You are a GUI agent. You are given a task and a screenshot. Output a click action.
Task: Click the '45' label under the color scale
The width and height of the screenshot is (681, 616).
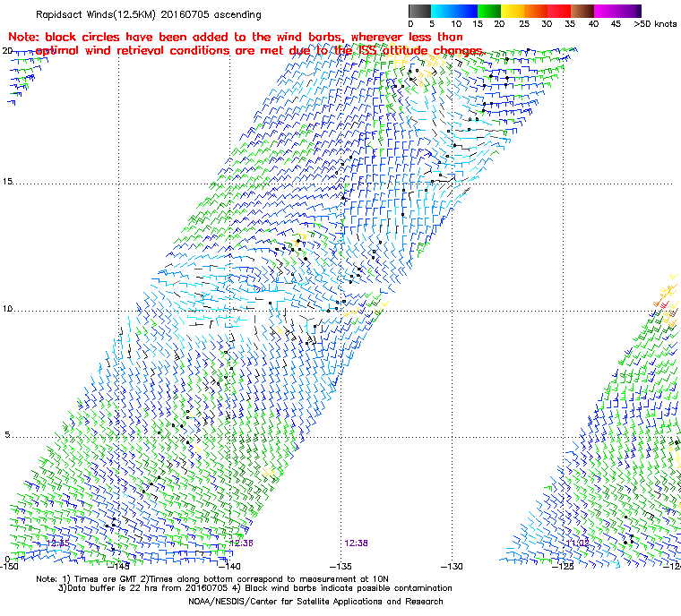[x=616, y=24]
